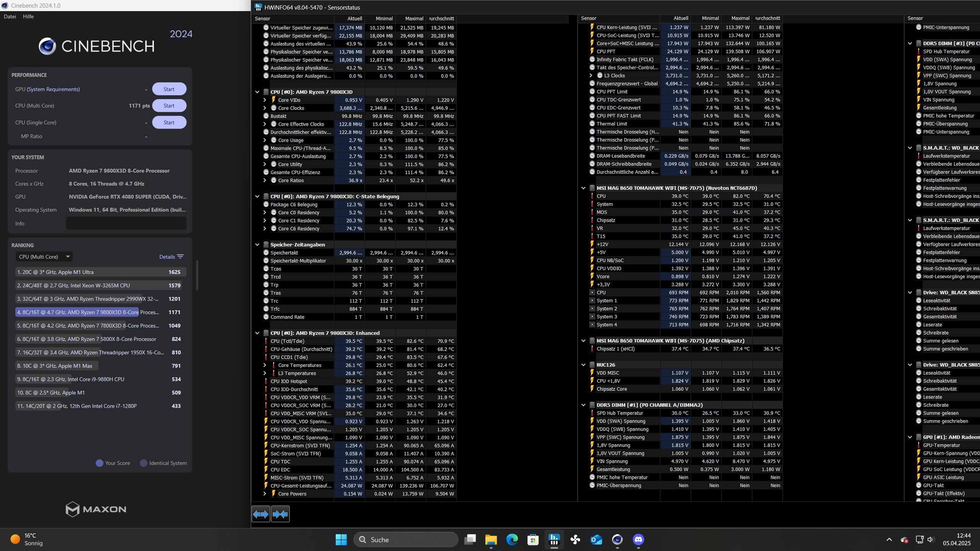Screen dimensions: 980x551
Task: Open Discord from the taskbar
Action: click(x=638, y=540)
